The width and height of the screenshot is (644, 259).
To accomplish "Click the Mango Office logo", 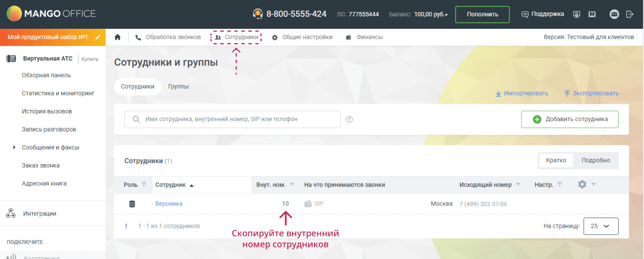I will click(x=51, y=14).
